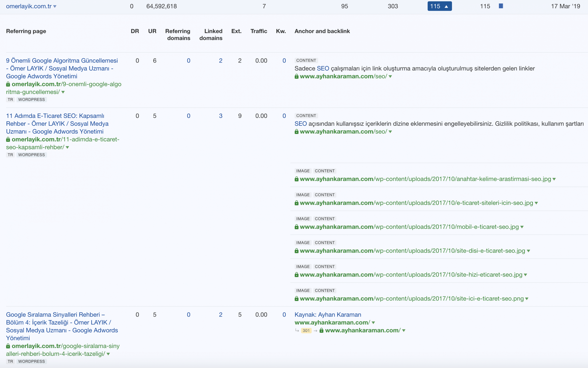This screenshot has width=588, height=368.
Task: Open google-siralama-sinyalleri-rehberi URL link
Action: coord(63,350)
